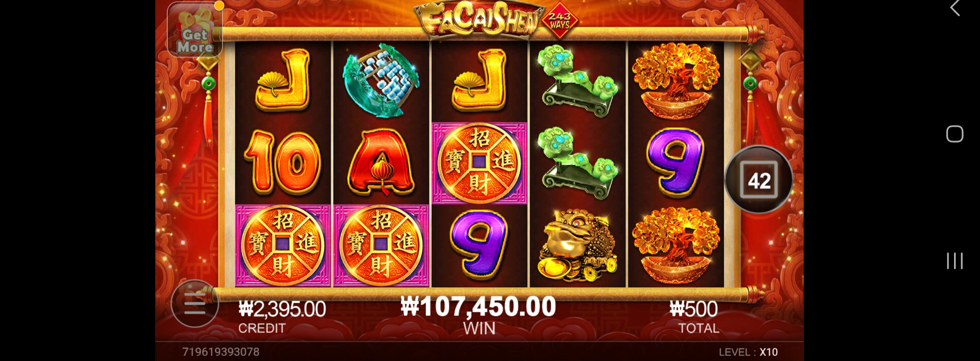Screen dimensions: 980x361
Task: Open the Get More gift bonus
Action: 195,29
